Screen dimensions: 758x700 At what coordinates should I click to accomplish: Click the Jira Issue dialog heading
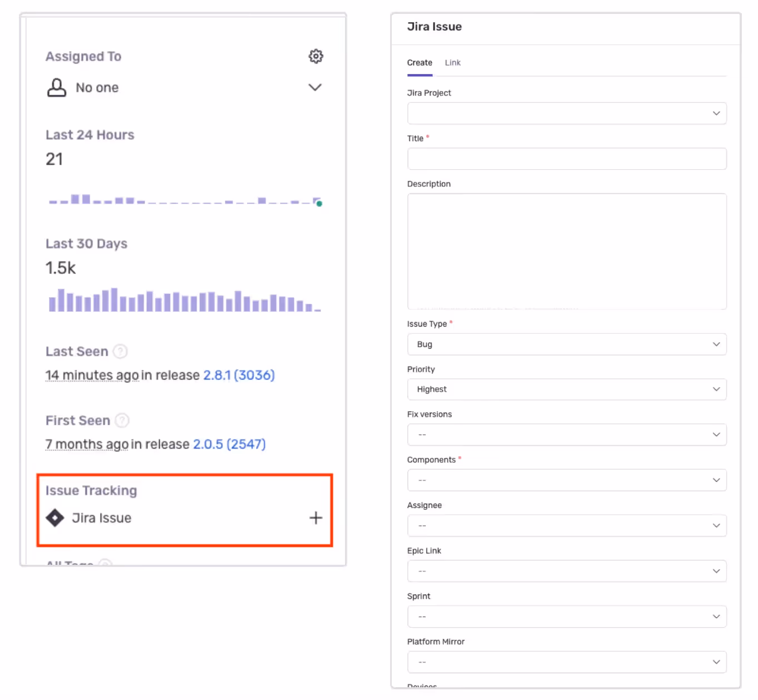click(x=434, y=27)
